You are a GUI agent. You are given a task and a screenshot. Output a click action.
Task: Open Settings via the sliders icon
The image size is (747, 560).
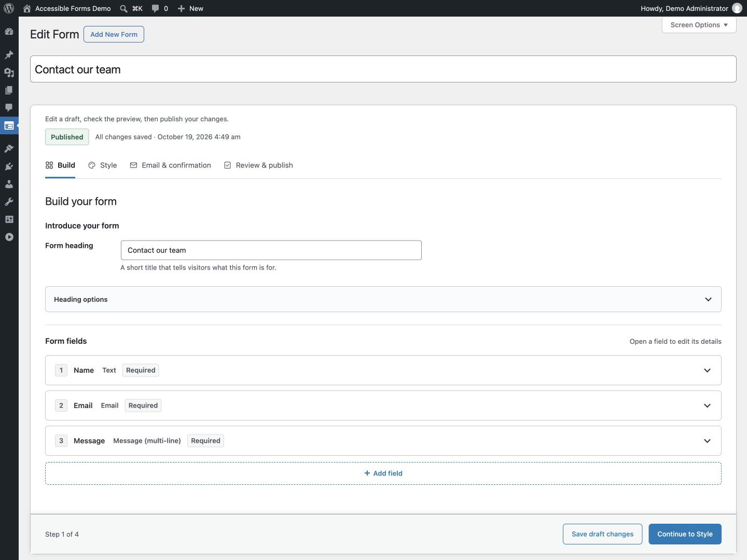point(9,219)
